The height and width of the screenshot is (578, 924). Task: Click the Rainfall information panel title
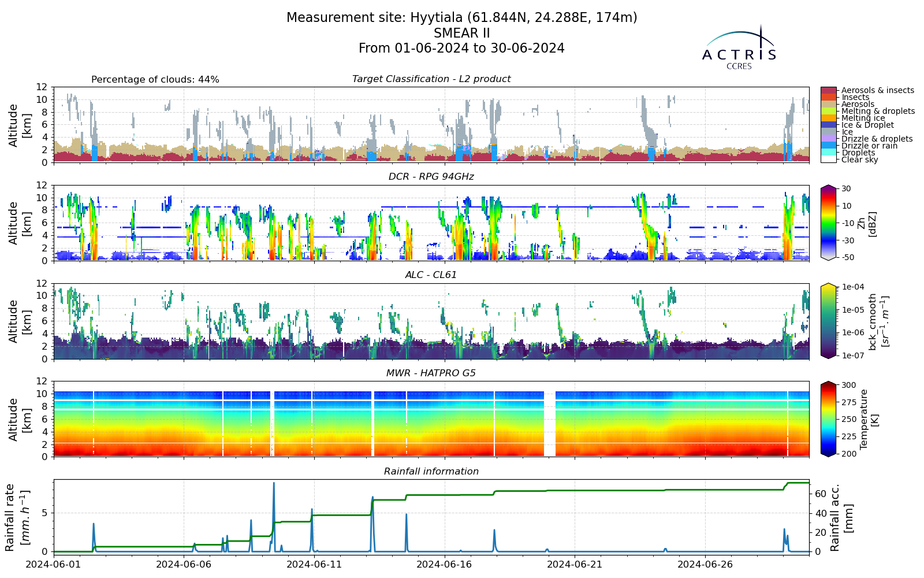tap(431, 472)
